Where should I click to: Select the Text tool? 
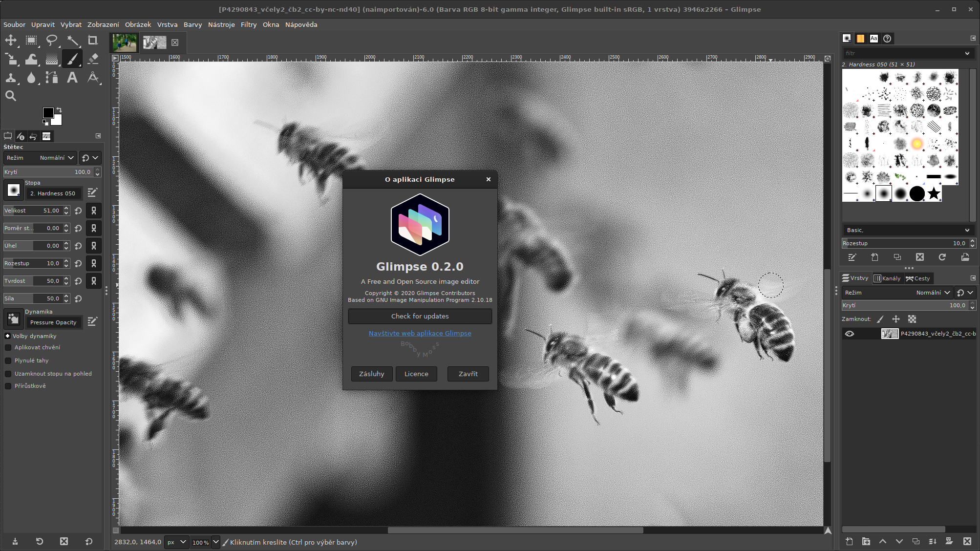[x=72, y=78]
